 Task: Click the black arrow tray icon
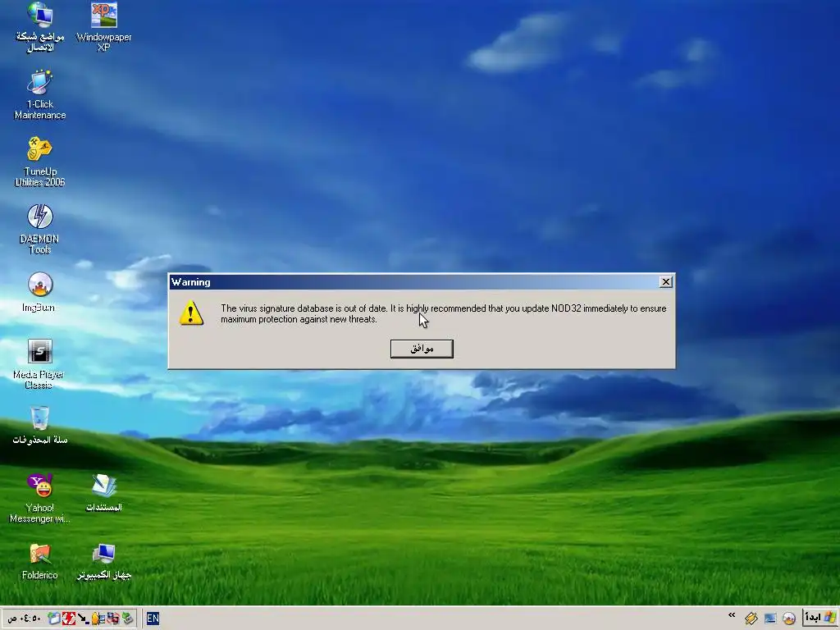(x=83, y=619)
